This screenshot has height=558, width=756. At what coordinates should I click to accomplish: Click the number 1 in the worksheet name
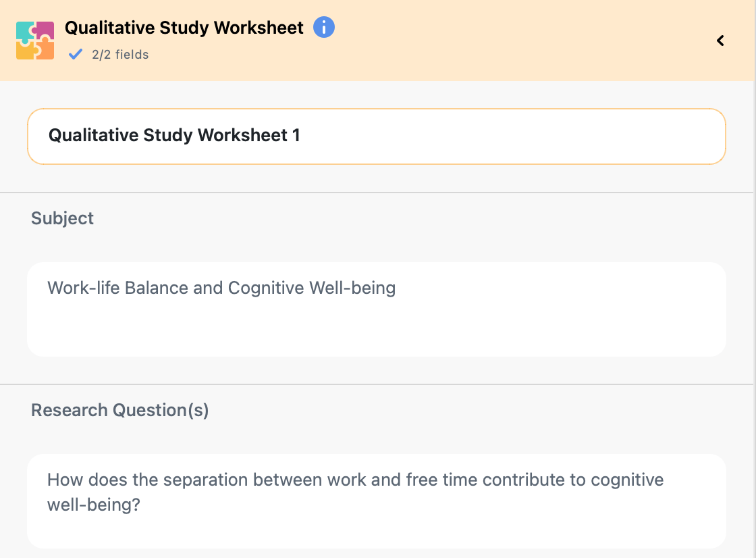pyautogui.click(x=296, y=136)
